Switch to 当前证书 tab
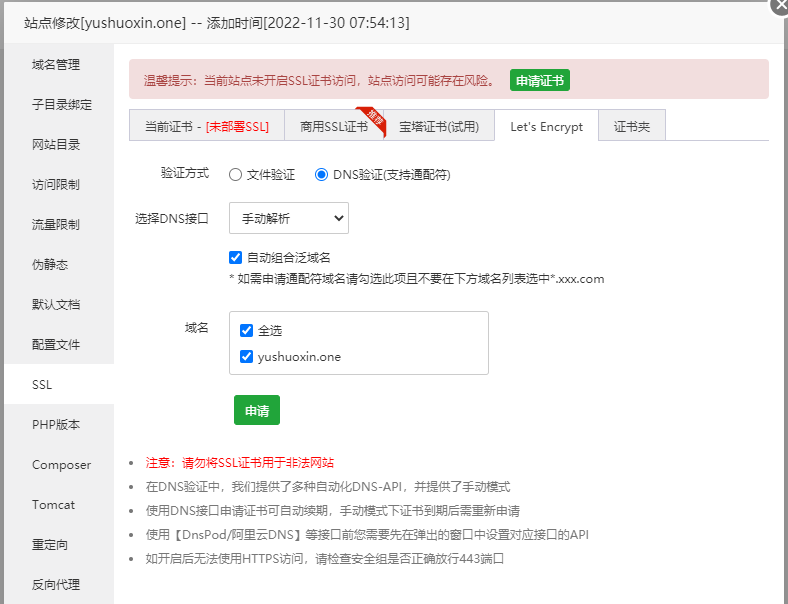 [206, 127]
